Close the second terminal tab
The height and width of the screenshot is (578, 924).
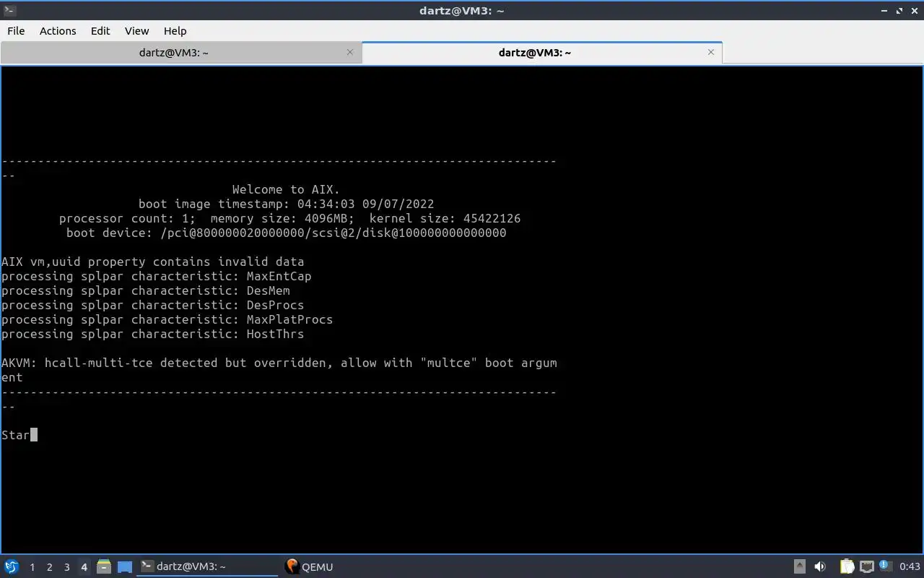tap(711, 52)
